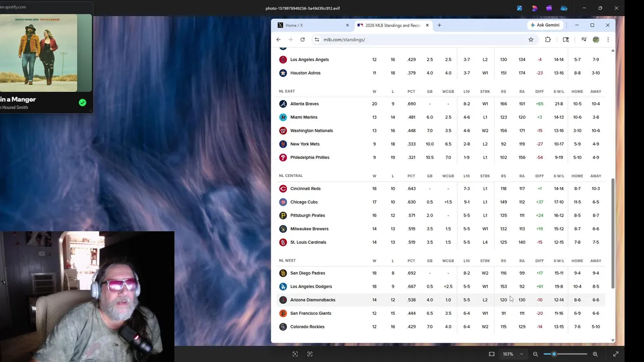This screenshot has height=362, width=644.
Task: Click Spotify green checkmark saved icon
Action: (83, 103)
